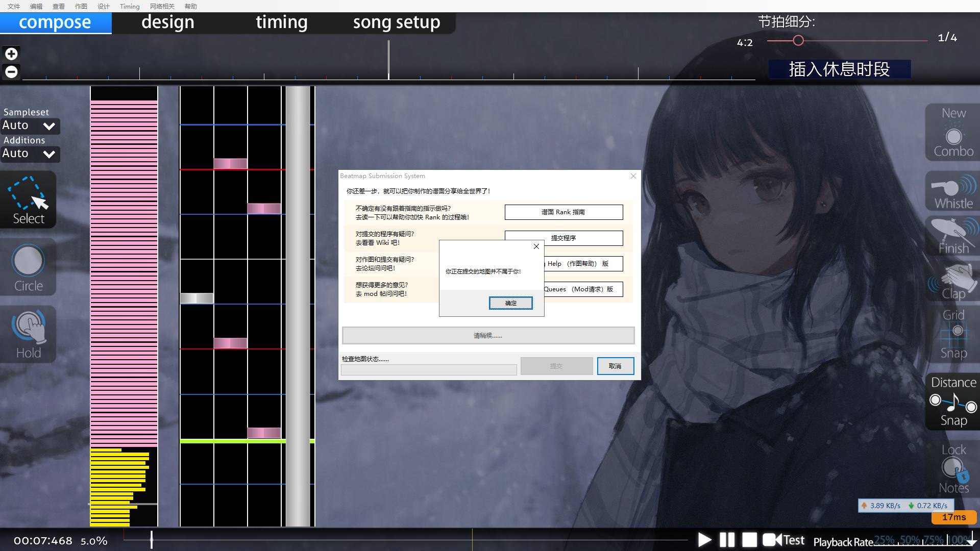Screen dimensions: 980x551
Task: Start Test mode
Action: (x=783, y=540)
